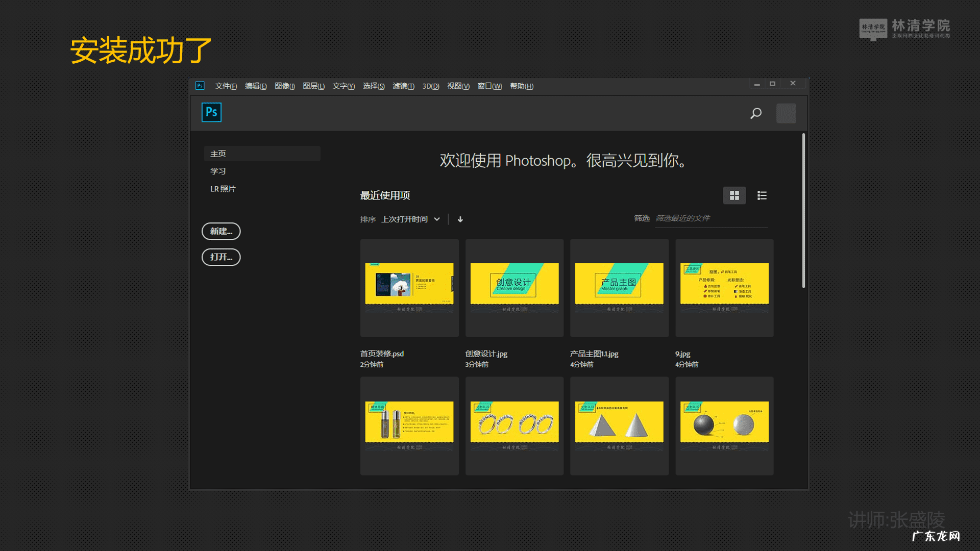Click the search magnifier icon

pos(756,113)
